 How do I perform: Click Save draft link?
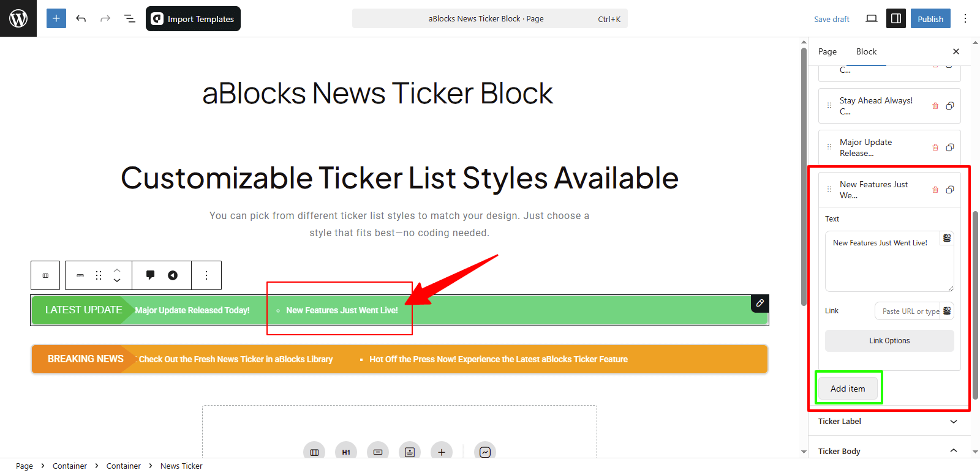(x=832, y=19)
